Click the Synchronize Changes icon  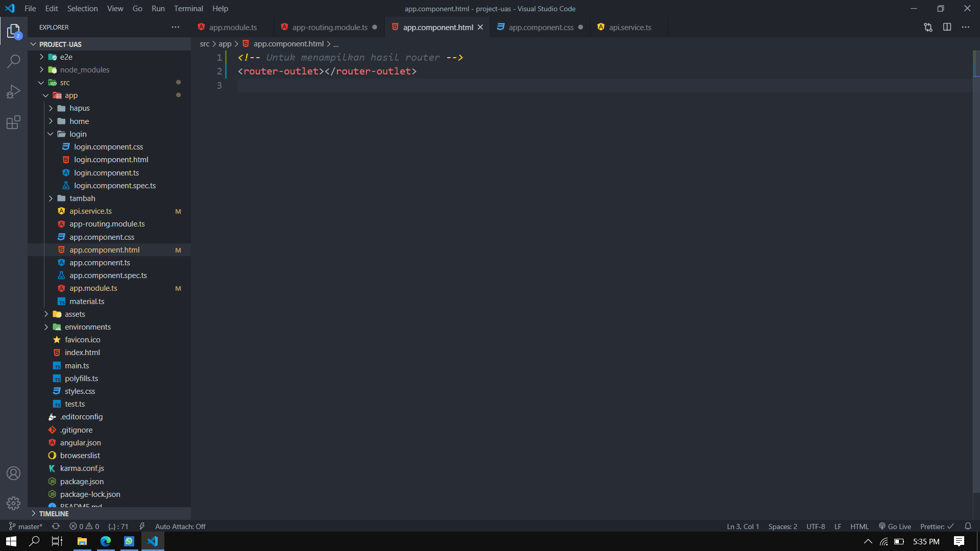coord(56,527)
